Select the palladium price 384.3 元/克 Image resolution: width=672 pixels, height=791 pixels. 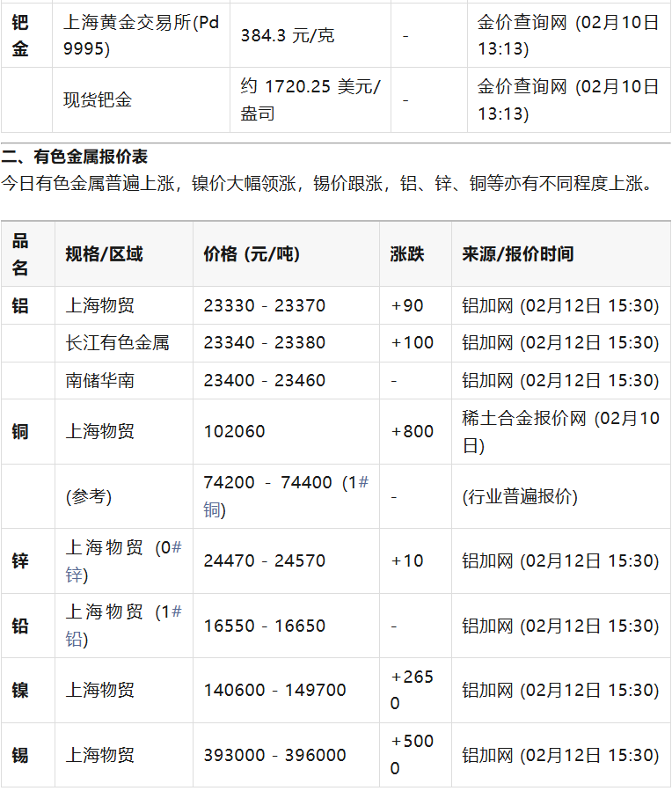tap(288, 36)
